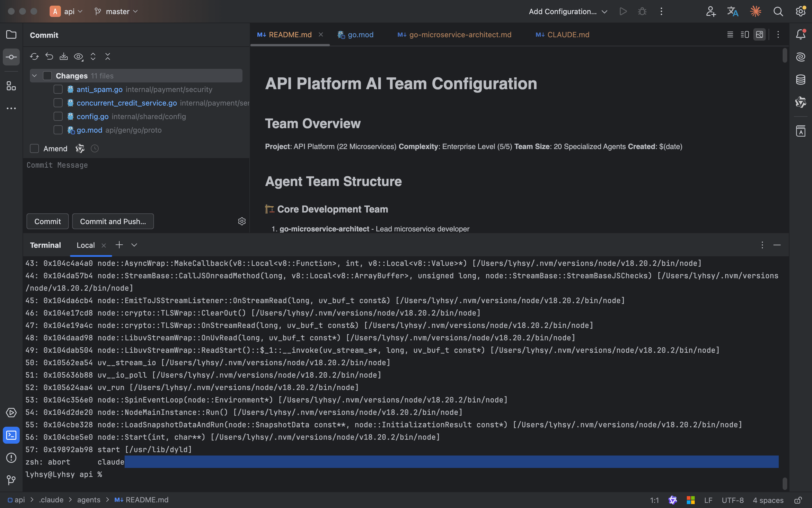Open the Problems tool window icon
812x508 pixels.
[11, 457]
